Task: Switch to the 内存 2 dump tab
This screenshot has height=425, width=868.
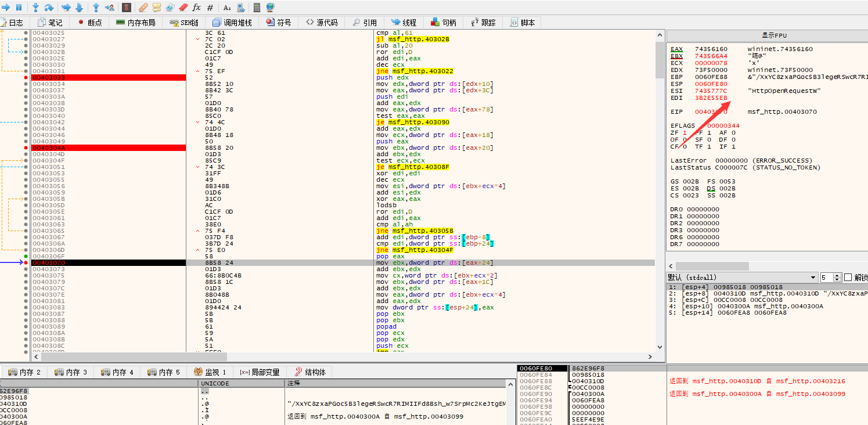Action: pyautogui.click(x=24, y=372)
